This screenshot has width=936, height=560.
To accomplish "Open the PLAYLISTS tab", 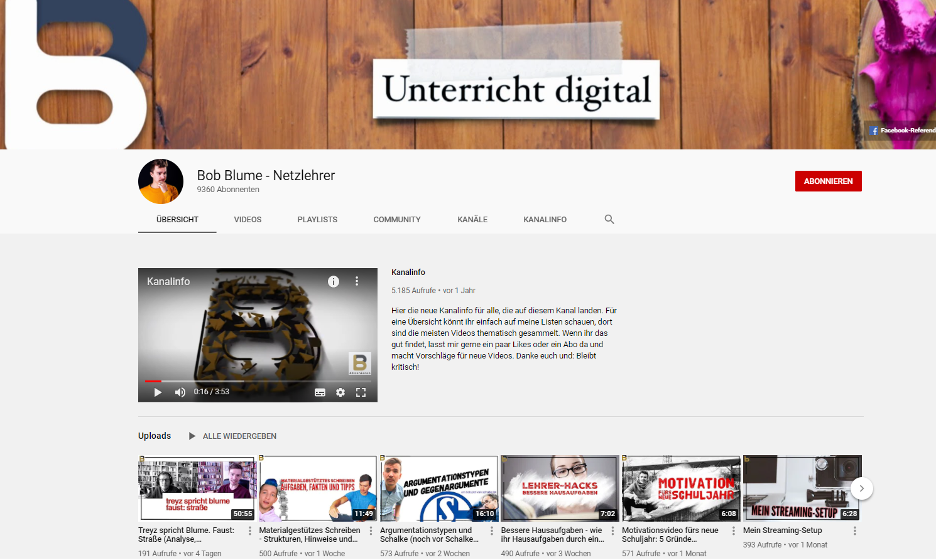I will pos(317,219).
